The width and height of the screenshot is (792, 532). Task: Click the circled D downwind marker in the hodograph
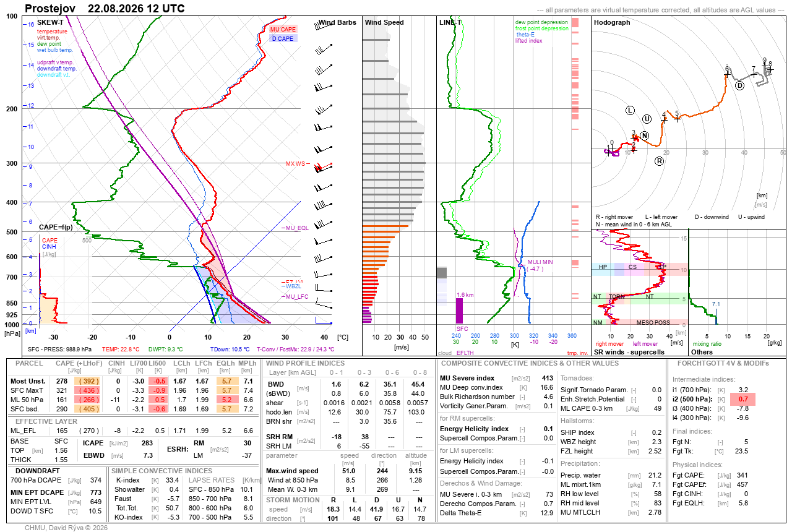pos(739,85)
